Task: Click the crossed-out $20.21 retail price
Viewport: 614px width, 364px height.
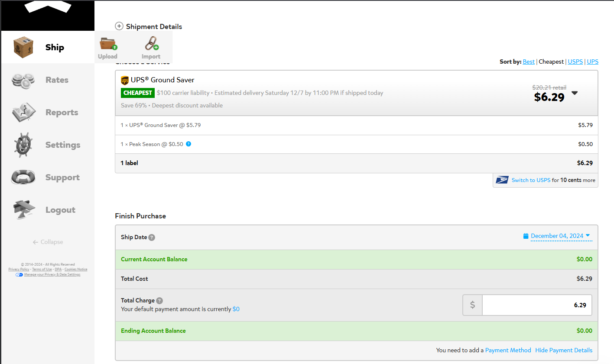Action: pos(549,88)
